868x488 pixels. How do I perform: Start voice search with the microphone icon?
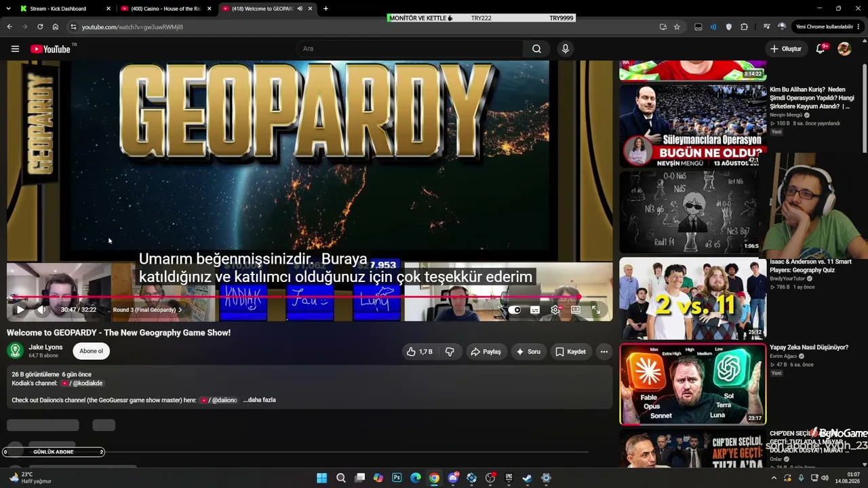[566, 49]
